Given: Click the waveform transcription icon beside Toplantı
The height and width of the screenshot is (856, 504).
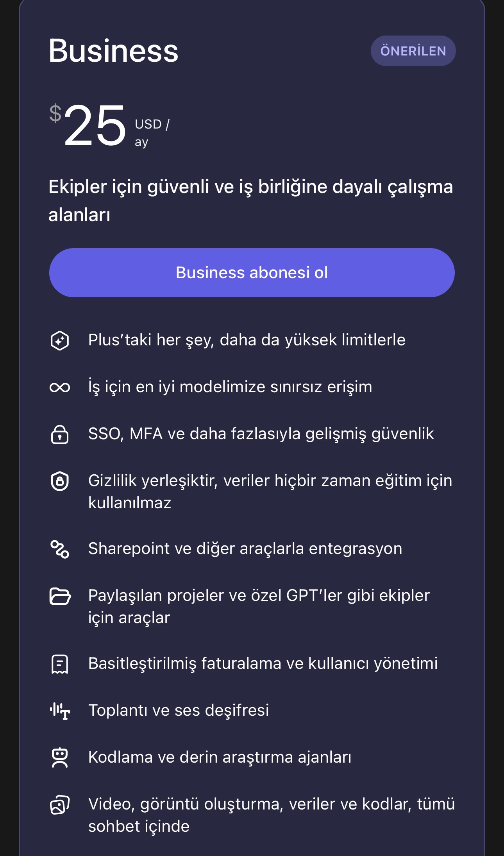Looking at the screenshot, I should (60, 711).
